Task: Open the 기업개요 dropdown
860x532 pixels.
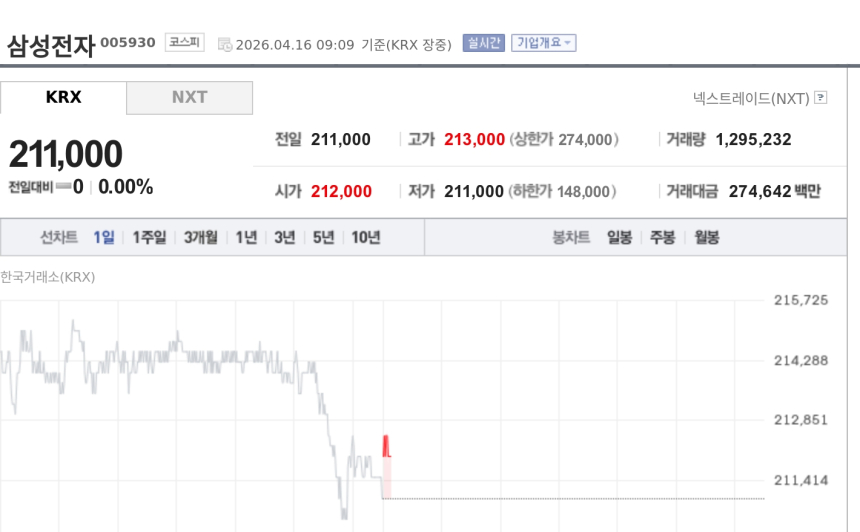Action: pos(543,43)
